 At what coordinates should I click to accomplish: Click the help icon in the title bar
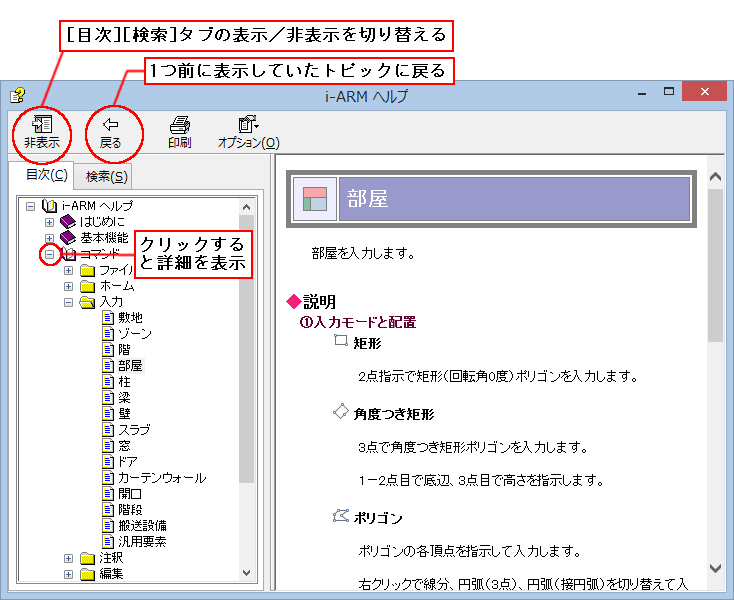[17, 96]
